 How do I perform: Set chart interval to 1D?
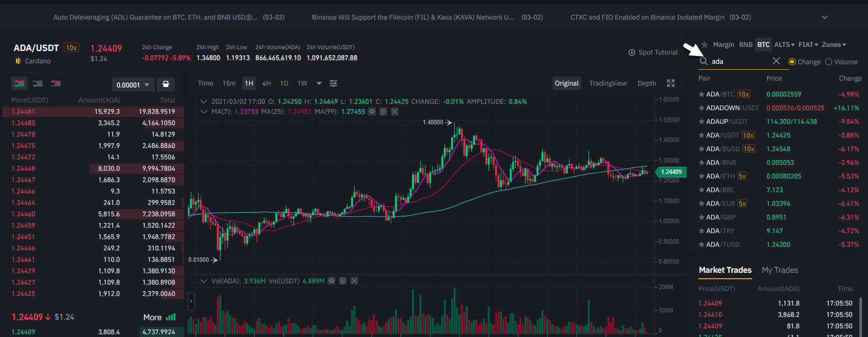tap(284, 83)
